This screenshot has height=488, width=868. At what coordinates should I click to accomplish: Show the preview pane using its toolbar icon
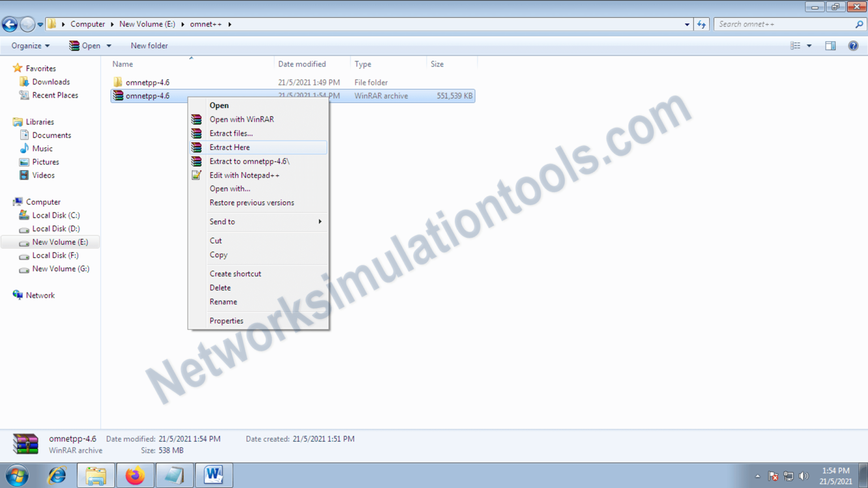(830, 45)
